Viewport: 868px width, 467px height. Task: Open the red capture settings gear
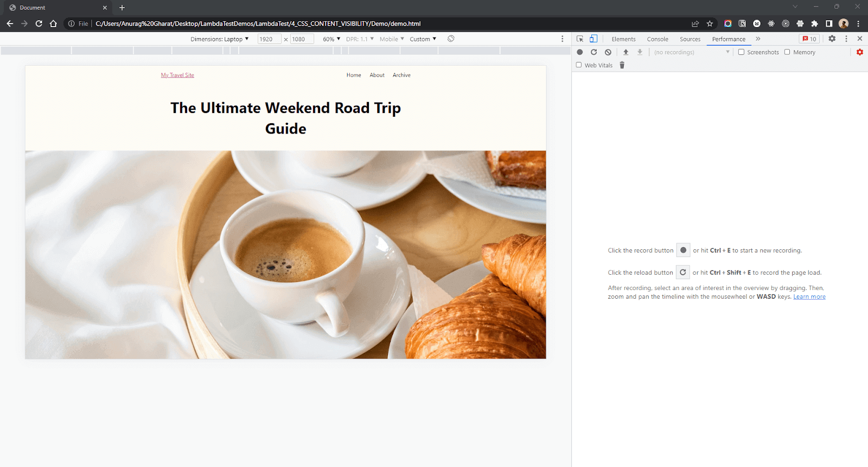pos(859,52)
